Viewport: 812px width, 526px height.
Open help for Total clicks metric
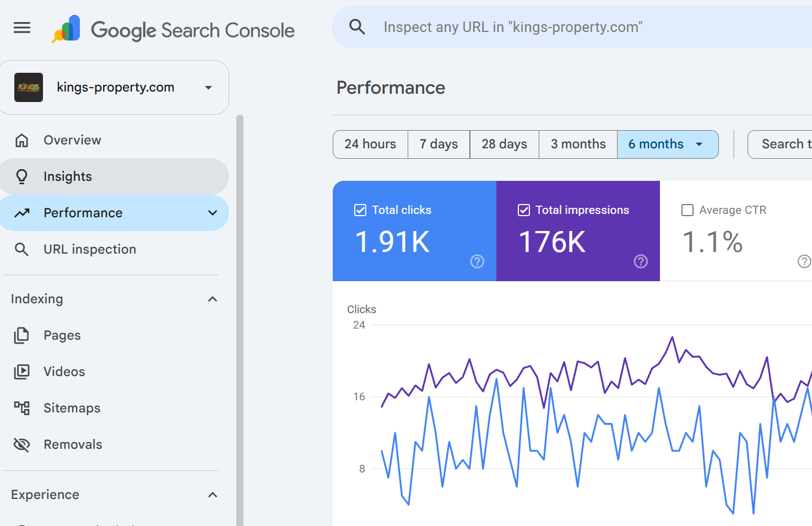(x=477, y=261)
